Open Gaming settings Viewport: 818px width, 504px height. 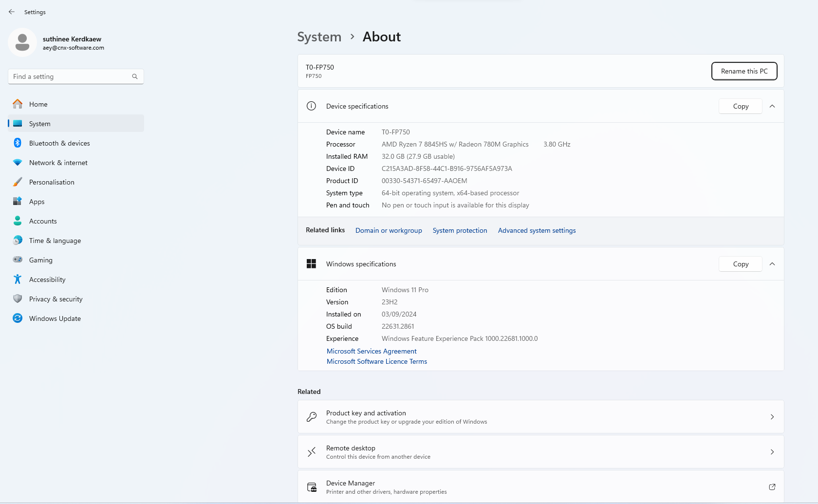tap(76, 260)
